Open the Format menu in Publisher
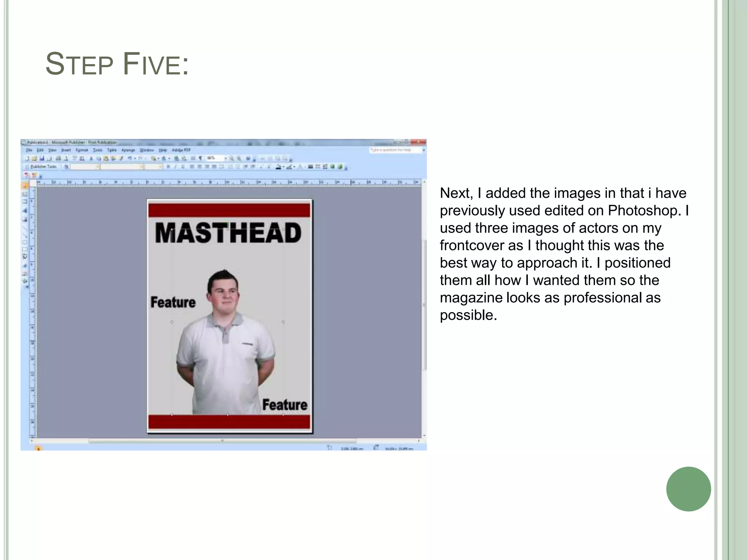747x560 pixels. pos(82,150)
